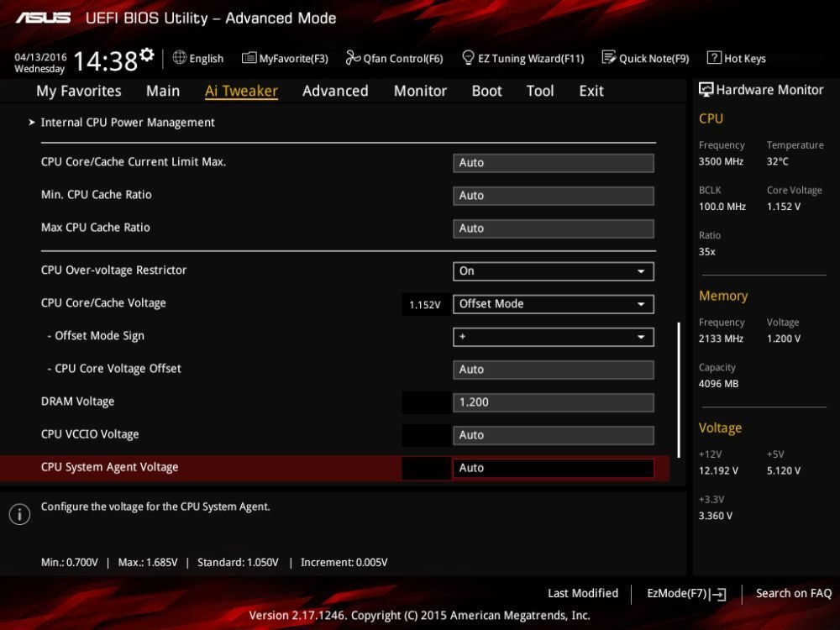Click the Hardware Monitor screen icon
Screen dimensions: 840x630
pos(706,90)
